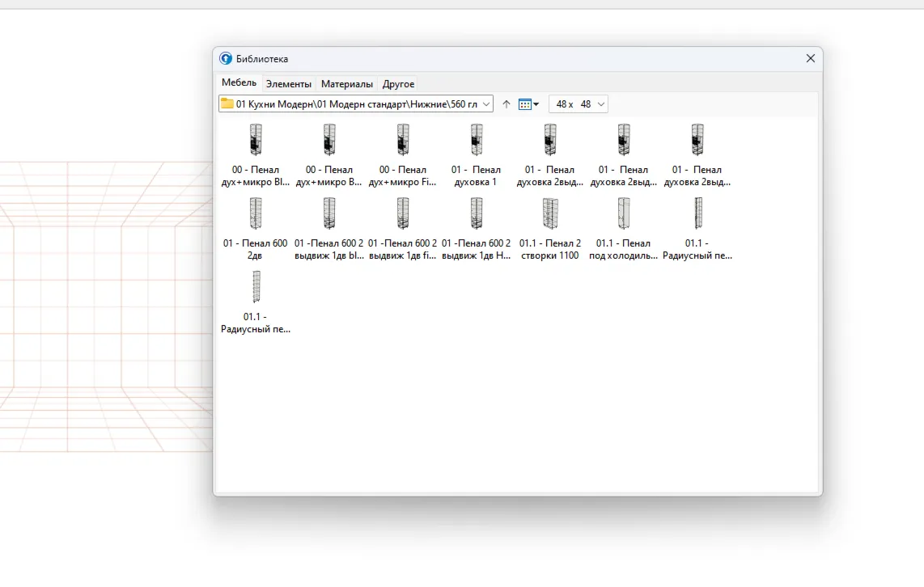Switch to the Элементы tab
The height and width of the screenshot is (587, 924).
point(288,83)
